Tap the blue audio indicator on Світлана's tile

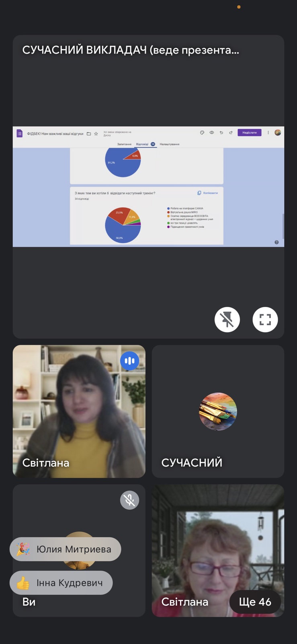click(x=129, y=361)
